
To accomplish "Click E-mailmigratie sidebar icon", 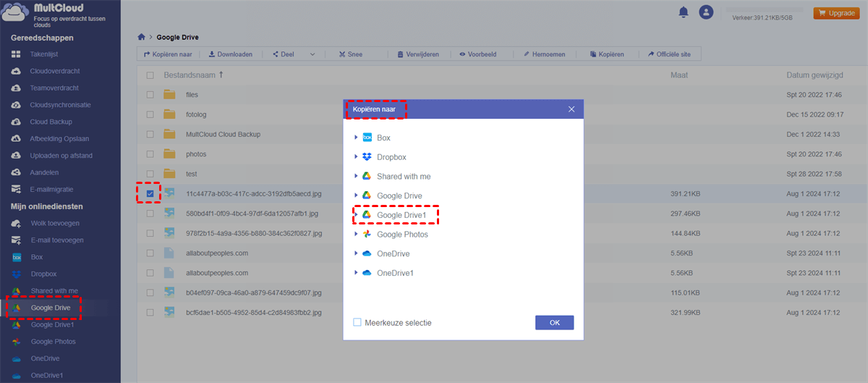I will click(x=16, y=189).
